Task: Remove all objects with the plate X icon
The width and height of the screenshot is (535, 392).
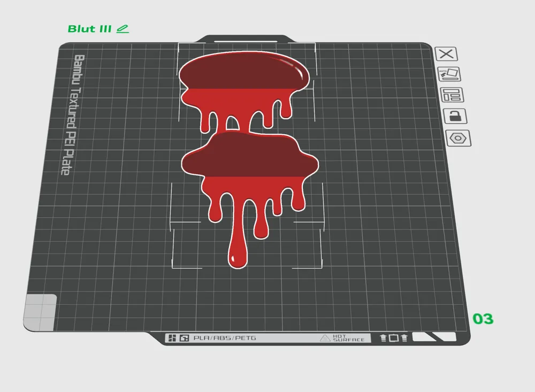Action: 446,54
